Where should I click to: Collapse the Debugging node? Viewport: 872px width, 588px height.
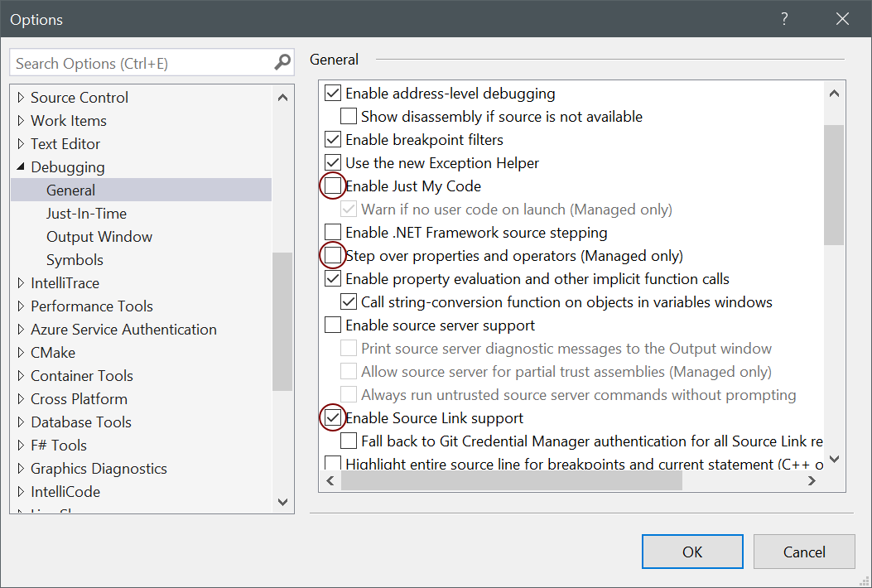[x=21, y=167]
